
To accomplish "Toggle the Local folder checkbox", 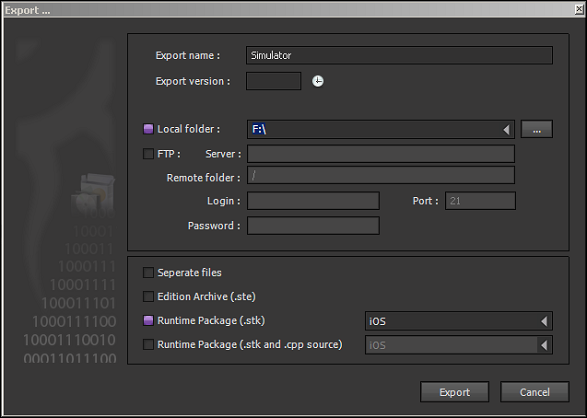I will [148, 129].
